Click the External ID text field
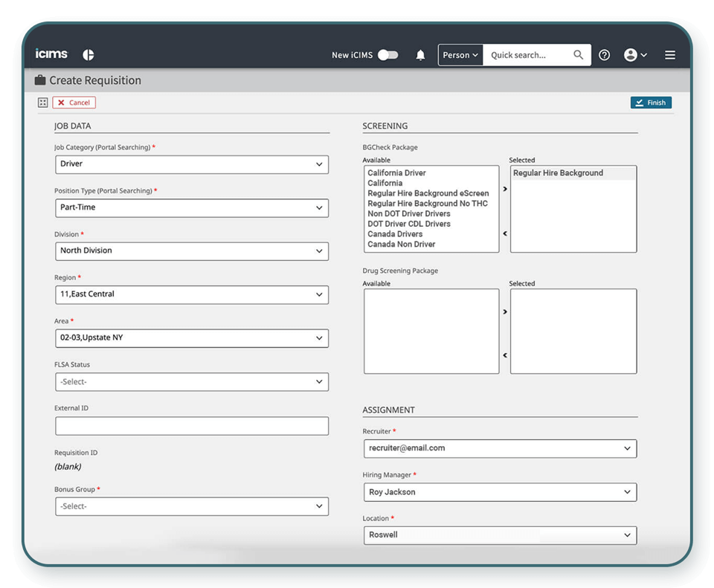 click(192, 426)
